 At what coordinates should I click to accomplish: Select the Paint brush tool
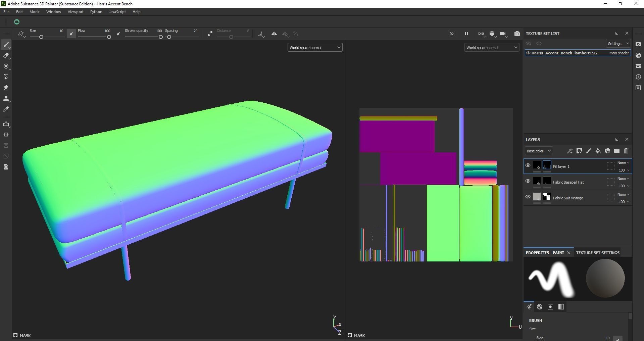(6, 45)
